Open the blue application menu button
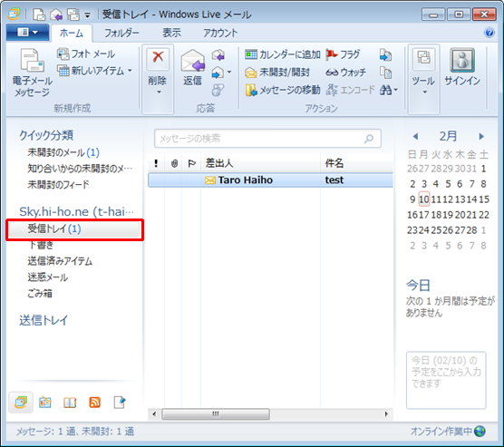The image size is (504, 447). (27, 32)
